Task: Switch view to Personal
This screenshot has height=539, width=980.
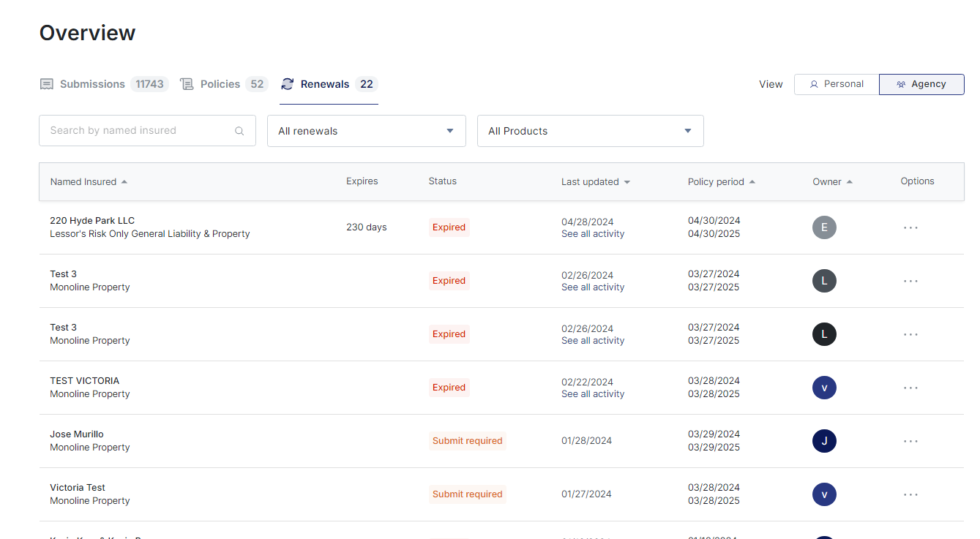Action: pyautogui.click(x=837, y=84)
